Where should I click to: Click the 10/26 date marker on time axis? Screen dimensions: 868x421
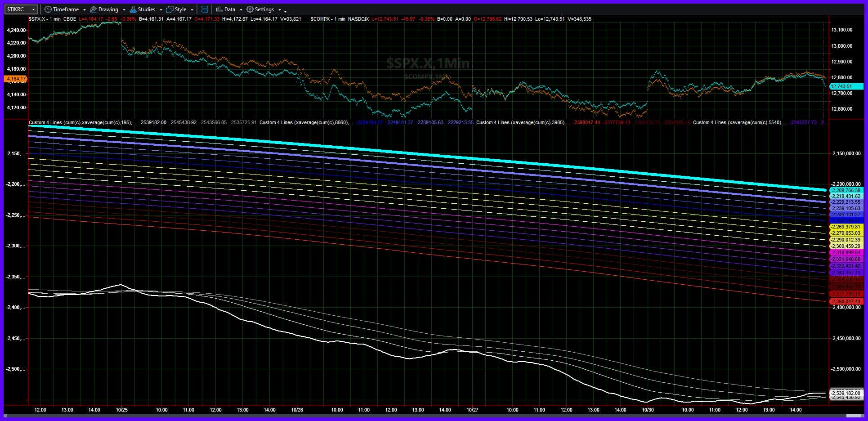coord(297,410)
